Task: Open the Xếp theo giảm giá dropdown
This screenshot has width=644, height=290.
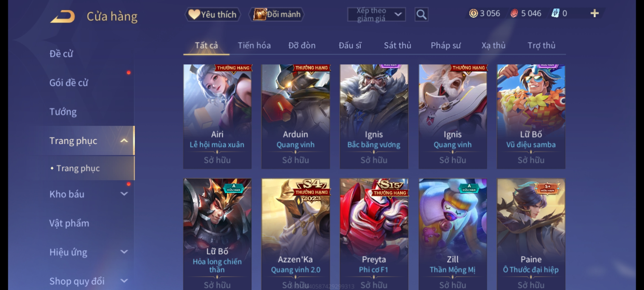Action: click(376, 15)
